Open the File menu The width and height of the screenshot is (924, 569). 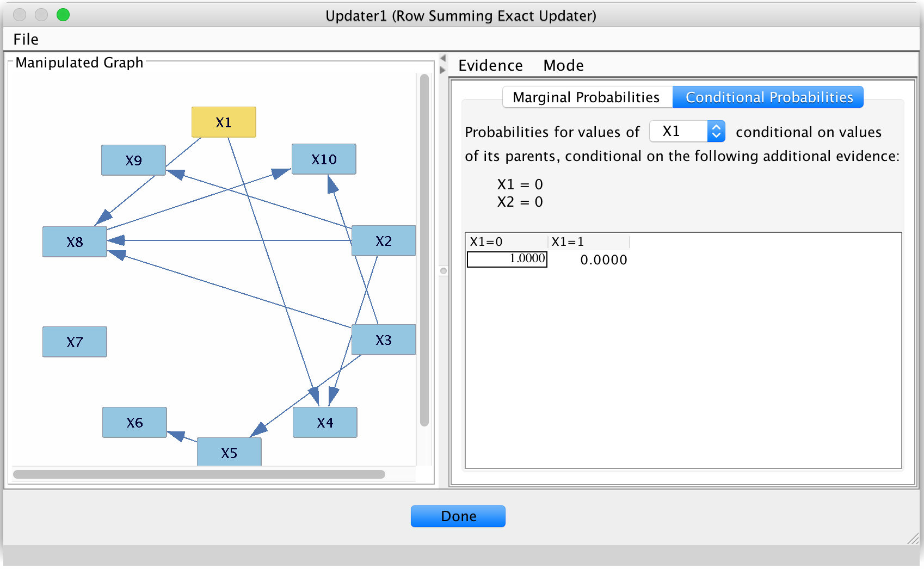point(26,39)
